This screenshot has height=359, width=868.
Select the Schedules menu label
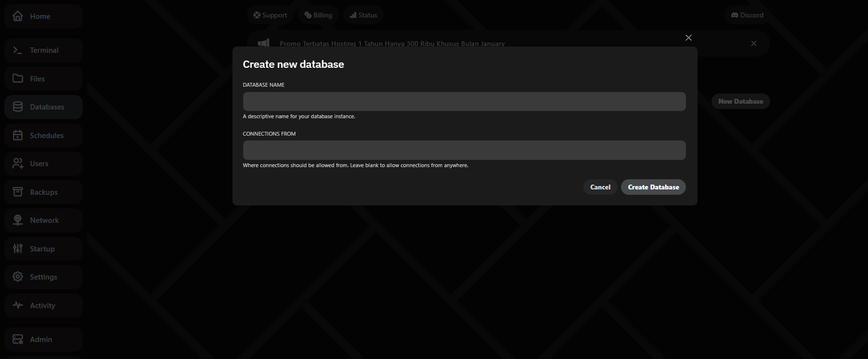(46, 135)
